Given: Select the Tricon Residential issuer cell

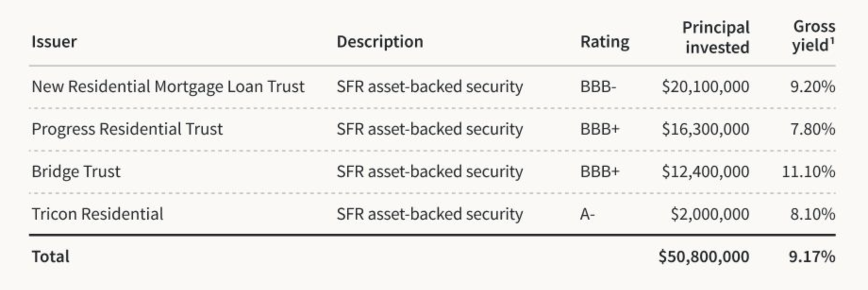Looking at the screenshot, I should coord(97,214).
